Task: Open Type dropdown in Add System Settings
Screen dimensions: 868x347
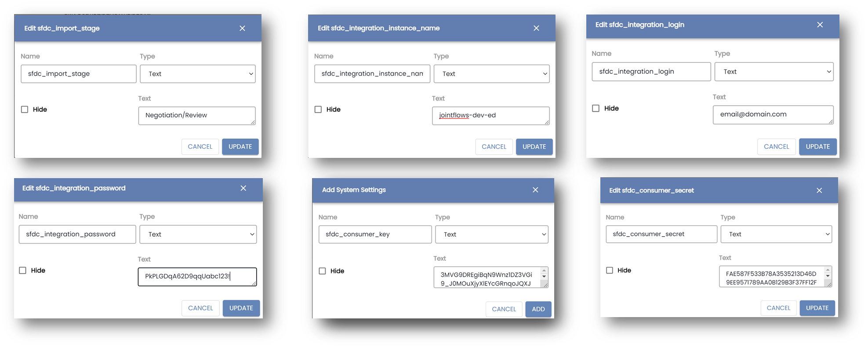Action: coord(491,234)
